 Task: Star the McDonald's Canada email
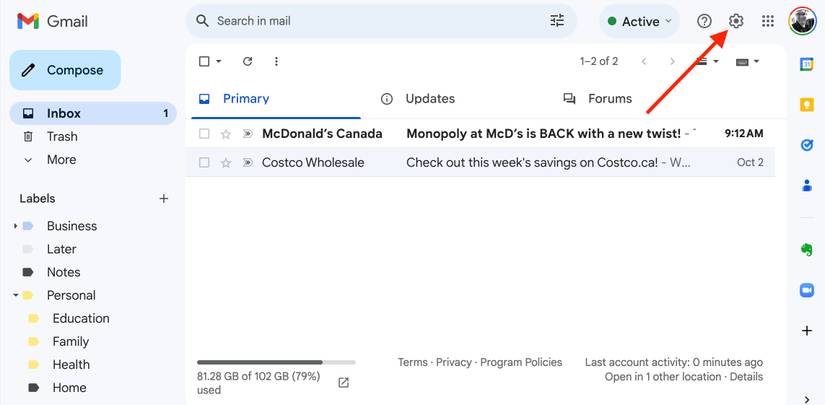point(226,133)
